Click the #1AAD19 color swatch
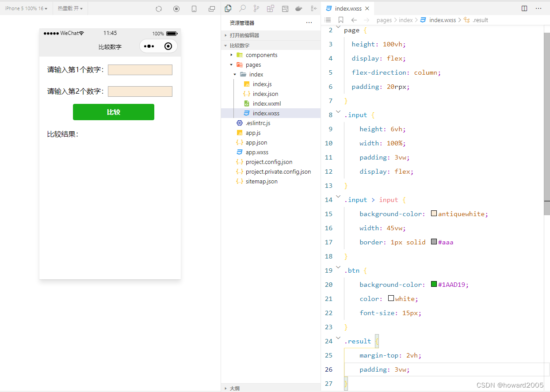 point(434,284)
